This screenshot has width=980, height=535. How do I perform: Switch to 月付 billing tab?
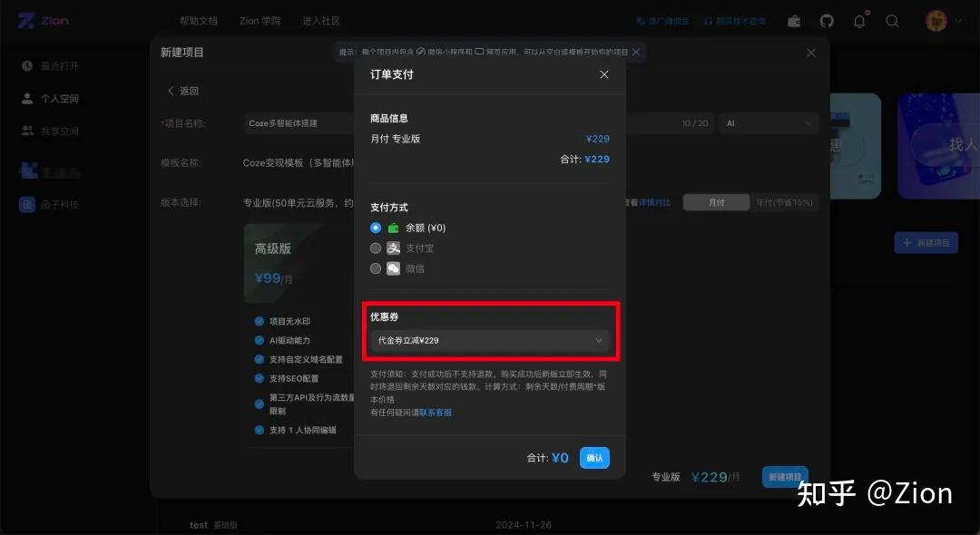716,202
